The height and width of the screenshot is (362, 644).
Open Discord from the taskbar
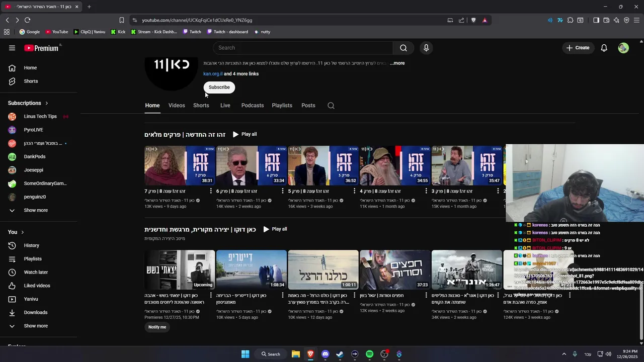pyautogui.click(x=325, y=354)
